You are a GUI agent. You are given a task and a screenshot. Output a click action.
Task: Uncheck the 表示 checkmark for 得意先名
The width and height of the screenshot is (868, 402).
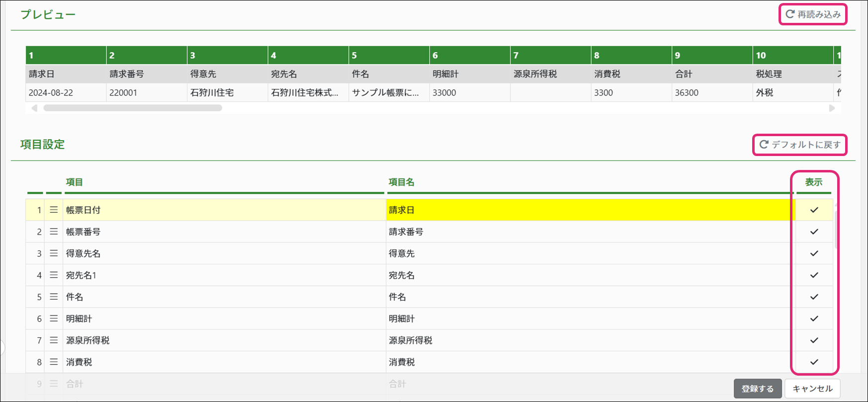point(814,253)
